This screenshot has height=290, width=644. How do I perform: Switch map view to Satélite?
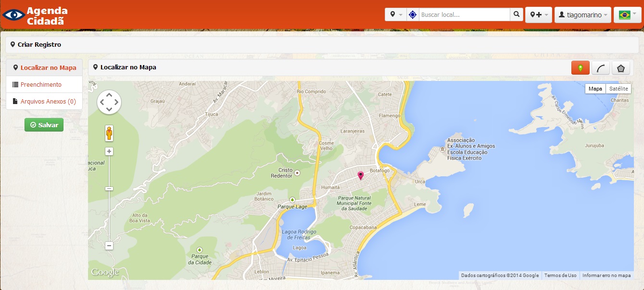pos(619,89)
